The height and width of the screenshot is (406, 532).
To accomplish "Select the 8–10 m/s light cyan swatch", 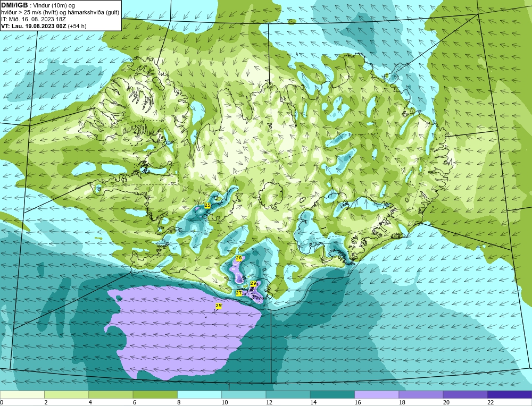I will (199, 395).
